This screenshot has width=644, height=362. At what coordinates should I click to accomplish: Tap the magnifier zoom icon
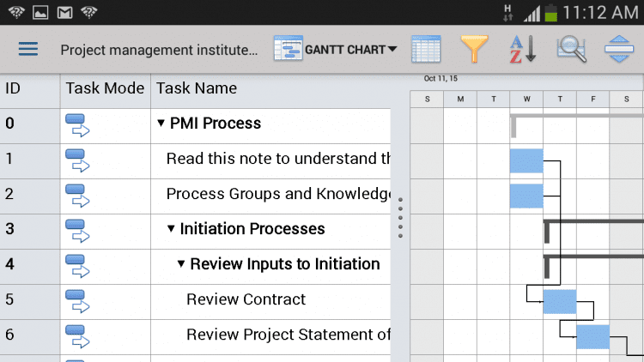[x=571, y=49]
